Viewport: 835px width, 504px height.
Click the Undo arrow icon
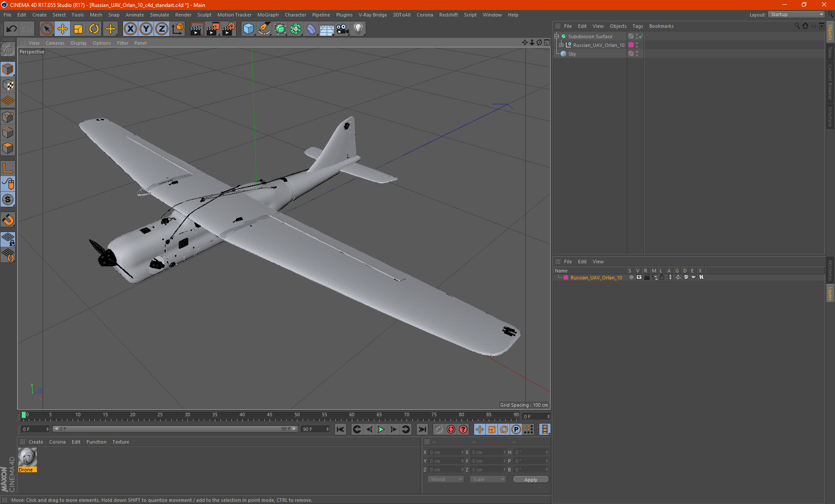pos(12,29)
